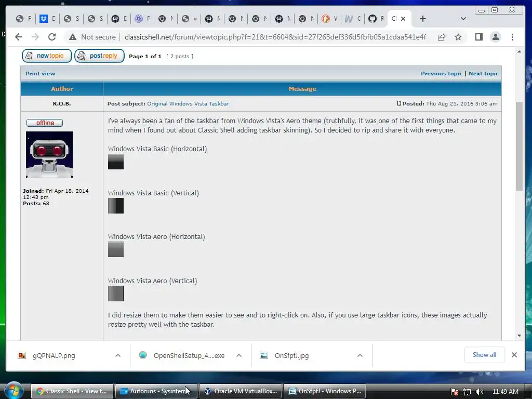The image size is (532, 399).
Task: Go back to the previous page
Action: click(19, 37)
